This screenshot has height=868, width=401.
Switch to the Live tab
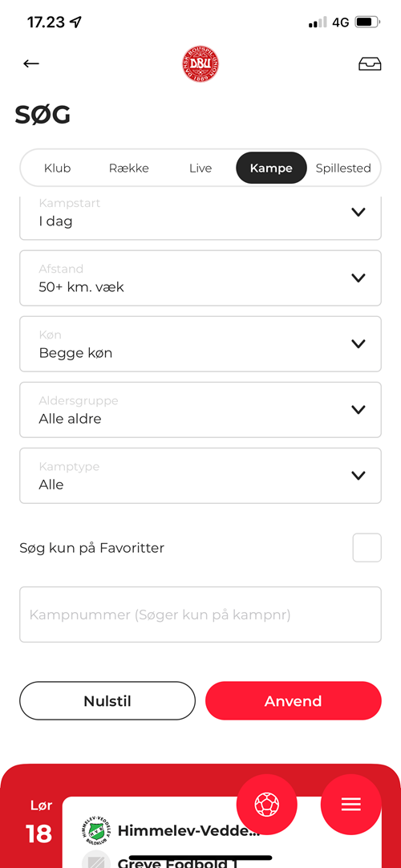pyautogui.click(x=200, y=168)
